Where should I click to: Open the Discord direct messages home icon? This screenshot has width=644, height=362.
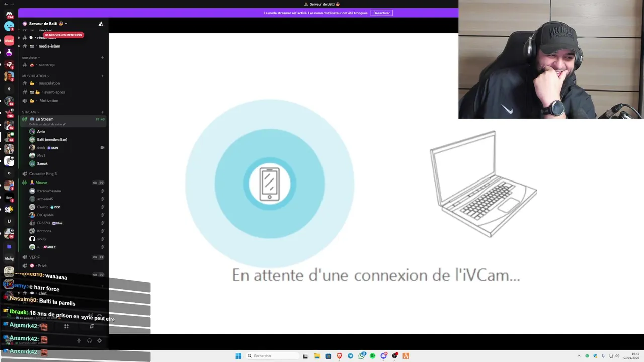click(x=9, y=15)
